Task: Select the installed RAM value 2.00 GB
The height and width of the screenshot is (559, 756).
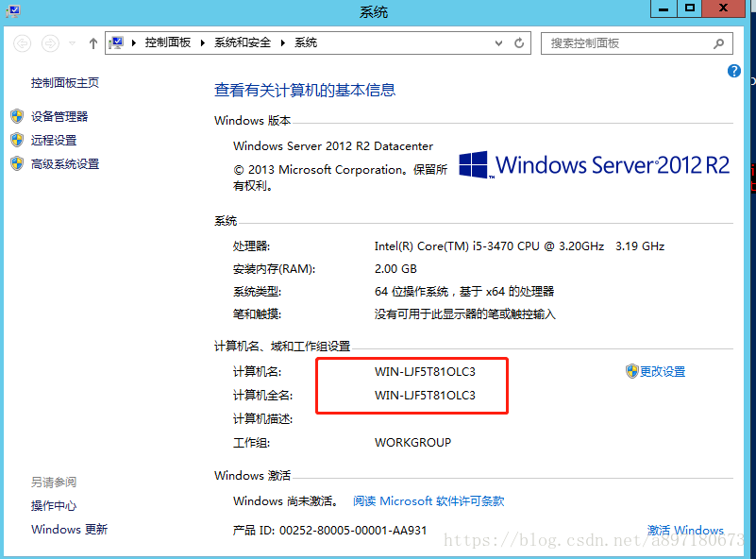Action: click(x=395, y=269)
